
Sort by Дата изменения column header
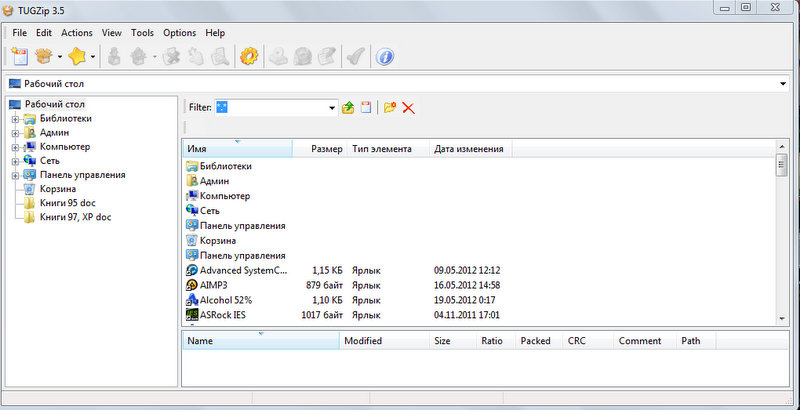tap(470, 148)
